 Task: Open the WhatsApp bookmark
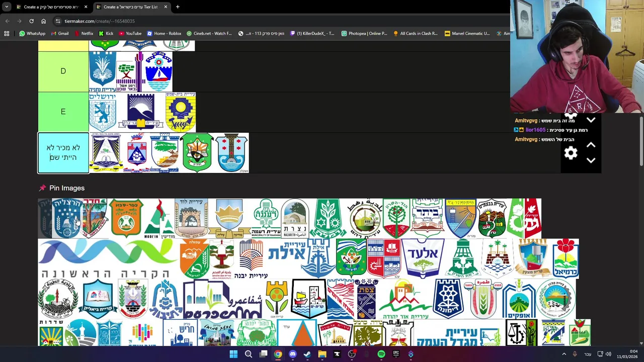(32, 33)
